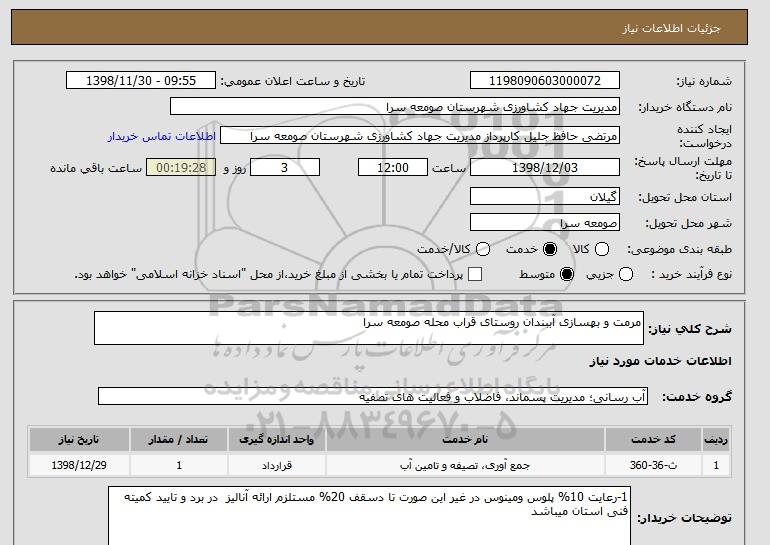Click the استان محل تحویل label
Image resolution: width=770 pixels, height=545 pixels.
coord(685,197)
